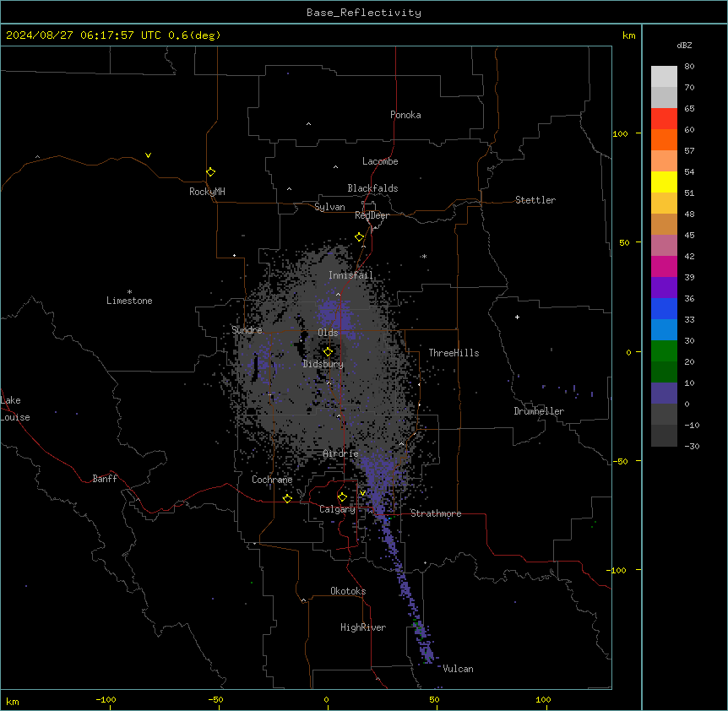728x711 pixels.
Task: Click the royal blue 33-36 dBZ legend swatch
Action: click(664, 309)
